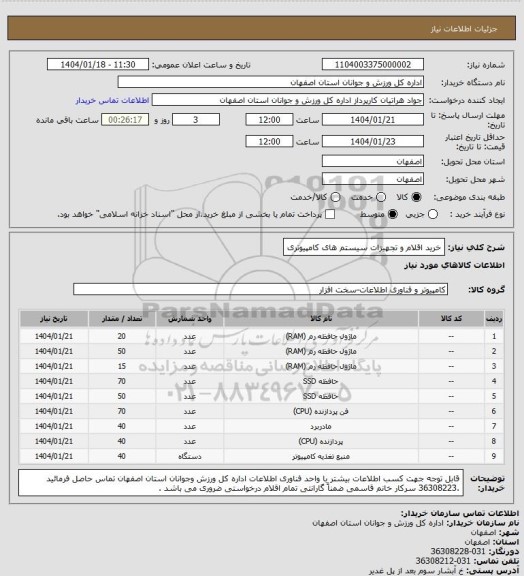
Task: Click the buyer organization name field
Action: (x=270, y=82)
